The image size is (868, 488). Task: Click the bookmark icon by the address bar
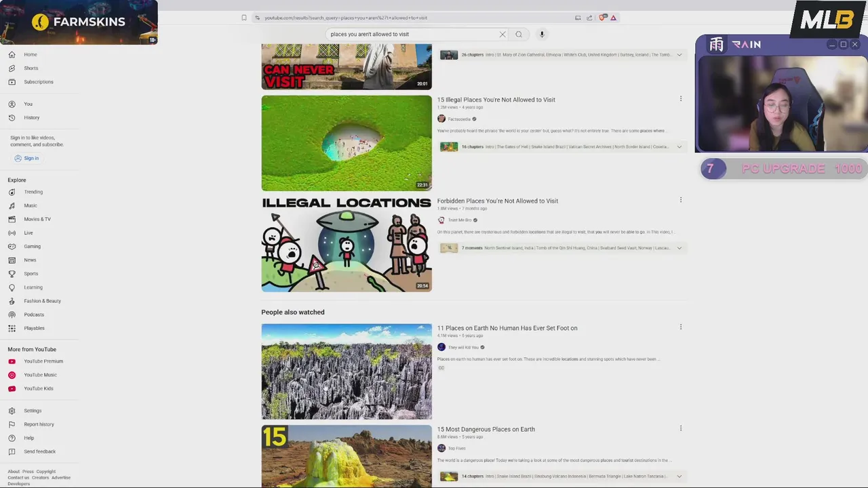pyautogui.click(x=244, y=18)
